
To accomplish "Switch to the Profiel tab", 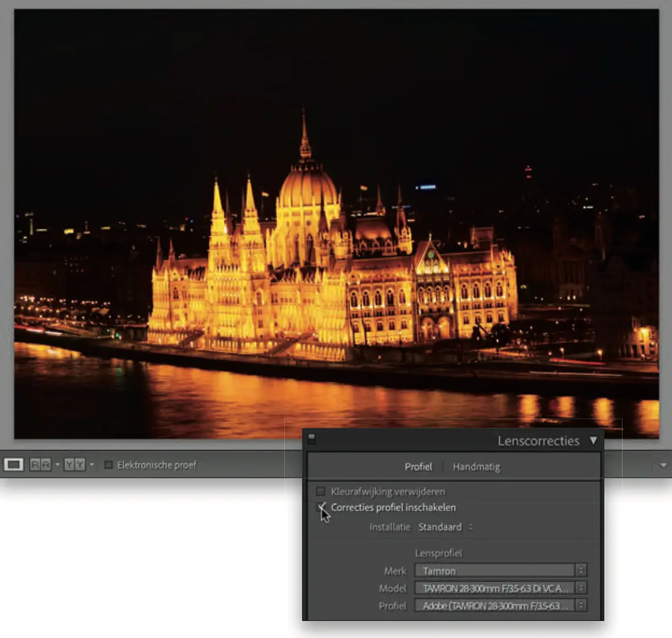I will 418,466.
